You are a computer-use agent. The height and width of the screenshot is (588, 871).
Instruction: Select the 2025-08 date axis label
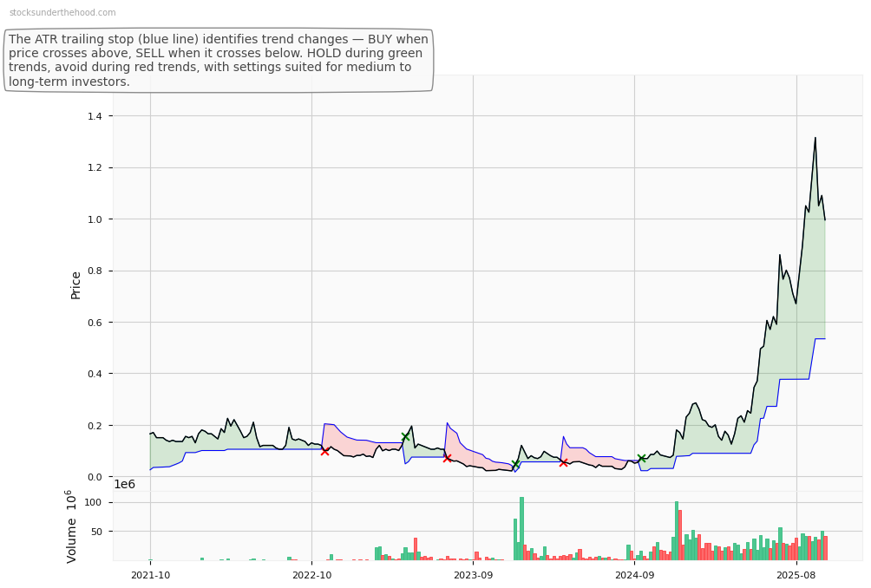[x=796, y=575]
